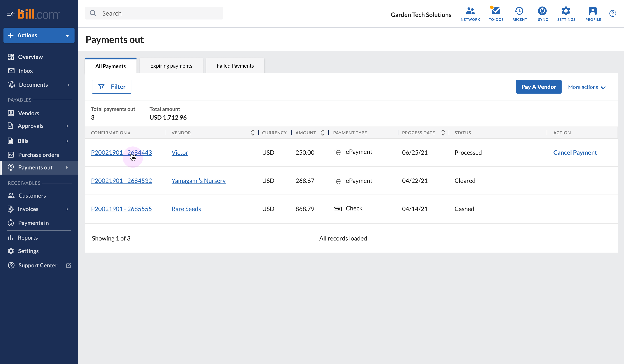Open confirmation P20021901 - 2685555
Viewport: 624px width, 364px height.
coord(121,209)
